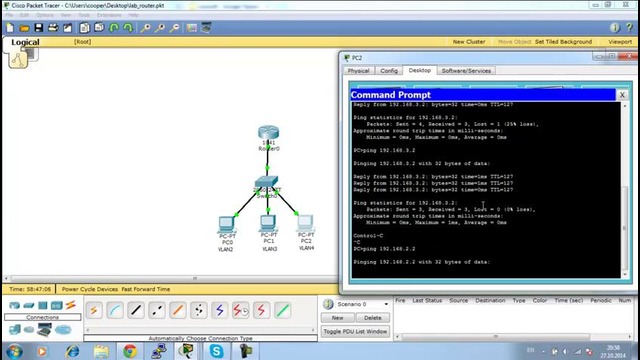Image resolution: width=640 pixels, height=360 pixels.
Task: Select the Copper Cross-Over dashed cable icon
Action: pos(157,311)
